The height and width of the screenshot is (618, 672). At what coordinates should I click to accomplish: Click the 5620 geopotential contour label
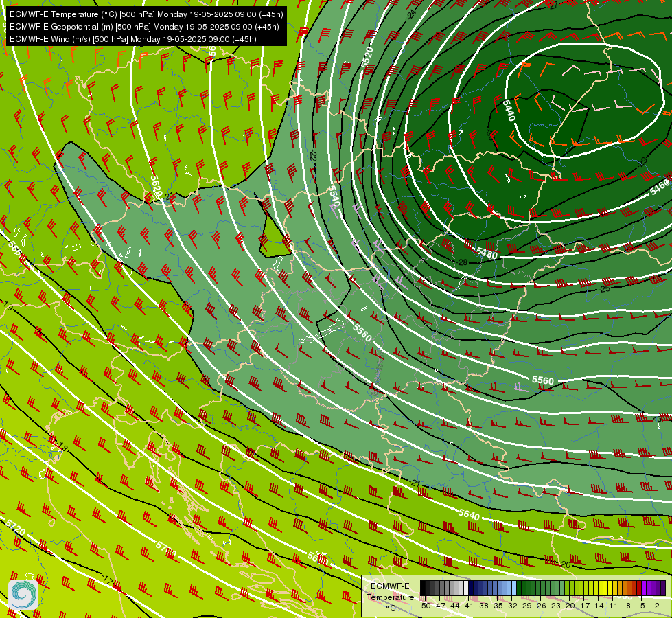click(x=156, y=187)
